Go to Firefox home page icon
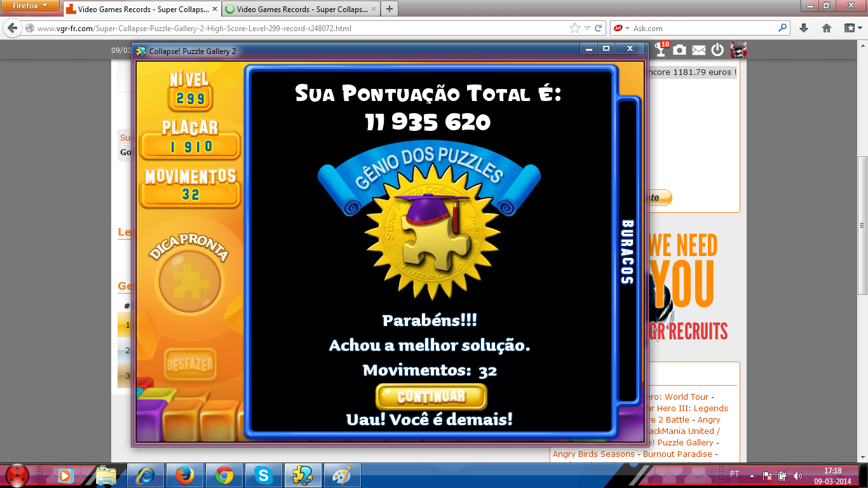 (x=827, y=28)
